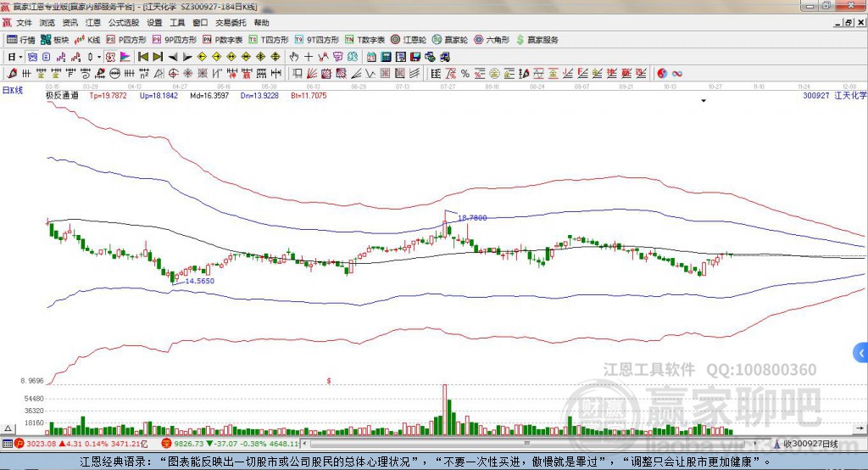The height and width of the screenshot is (470, 868).
Task: Open the 赢家轮 wheel tool
Action: (450, 40)
